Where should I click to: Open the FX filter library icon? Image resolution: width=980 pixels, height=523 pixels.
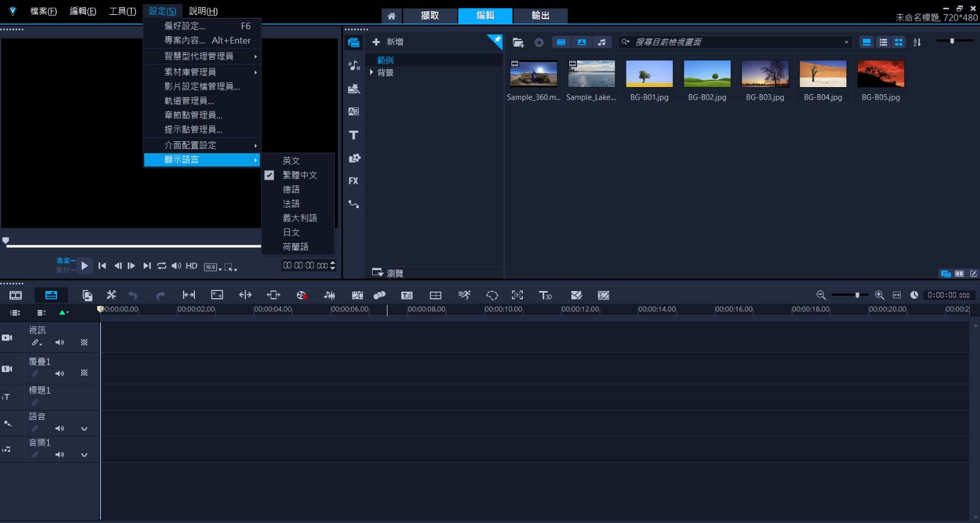click(x=353, y=181)
